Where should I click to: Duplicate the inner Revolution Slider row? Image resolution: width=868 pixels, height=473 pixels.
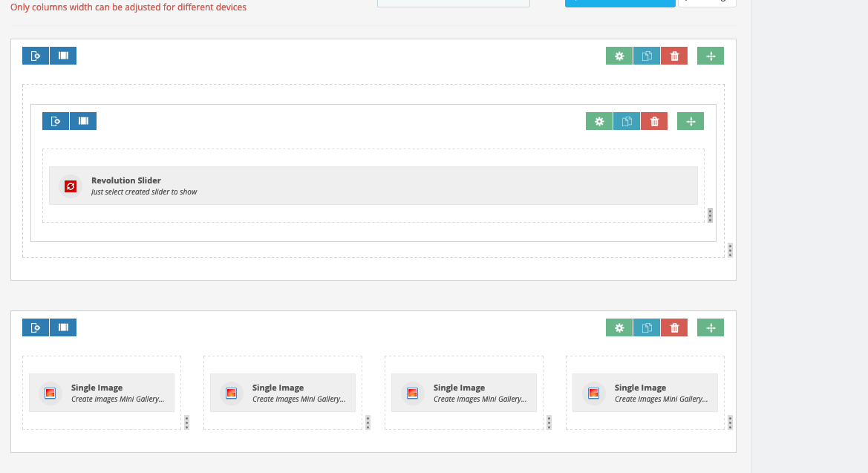(627, 121)
